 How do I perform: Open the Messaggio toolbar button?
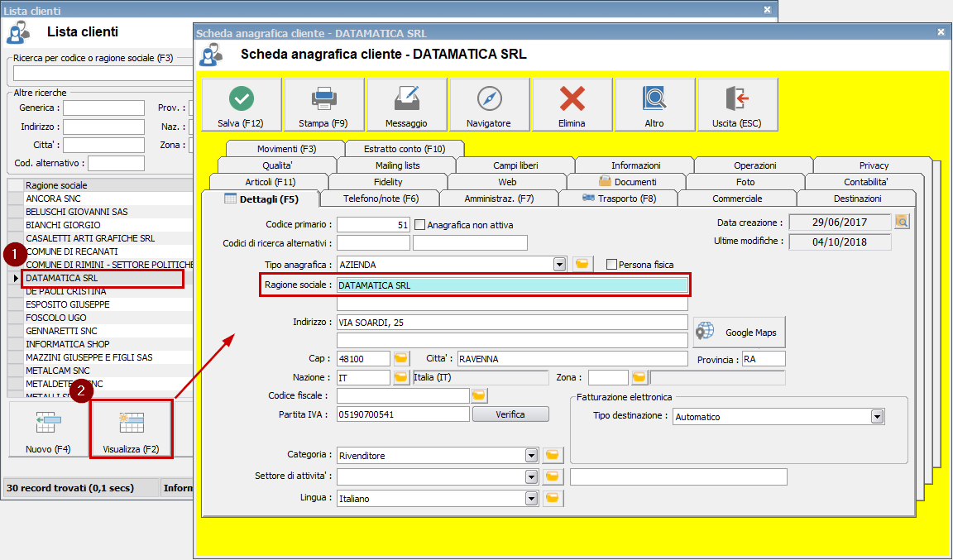406,104
